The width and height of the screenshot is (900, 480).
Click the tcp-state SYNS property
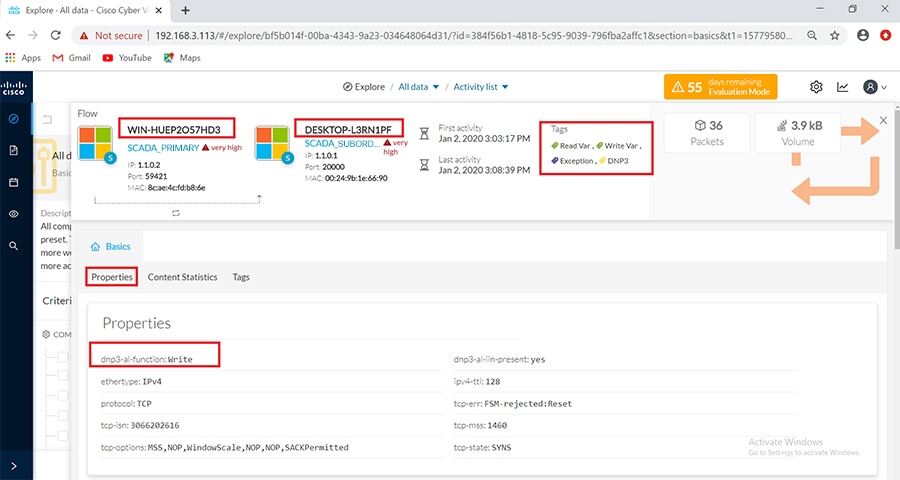click(x=482, y=447)
